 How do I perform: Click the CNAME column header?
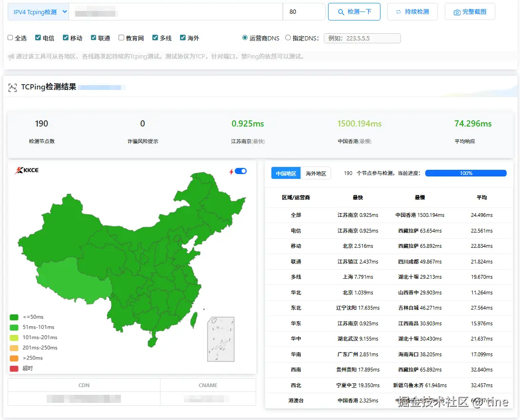click(208, 386)
